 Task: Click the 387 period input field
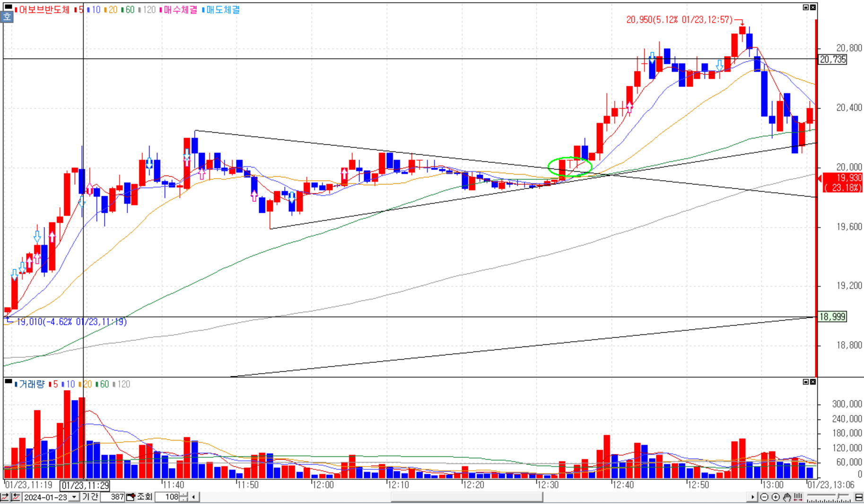pos(112,497)
